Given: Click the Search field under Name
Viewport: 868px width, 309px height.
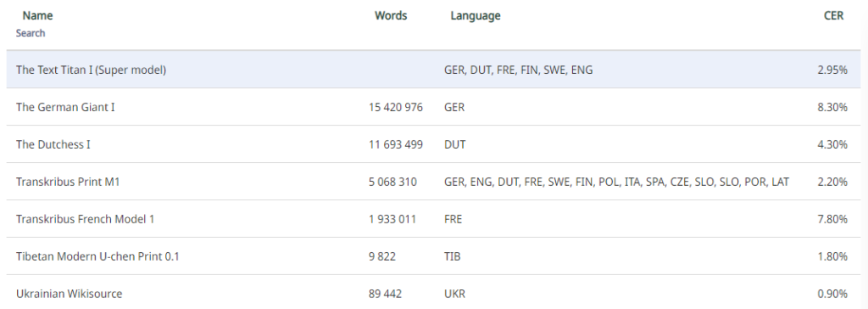Looking at the screenshot, I should [31, 33].
